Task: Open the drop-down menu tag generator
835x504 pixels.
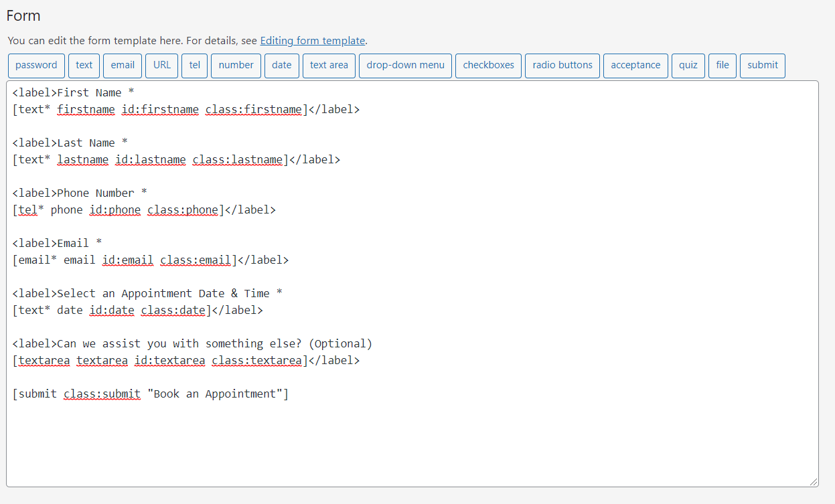Action: (x=405, y=66)
